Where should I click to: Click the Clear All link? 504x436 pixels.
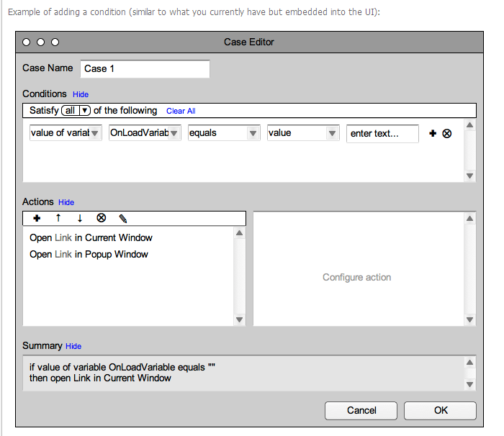click(181, 111)
